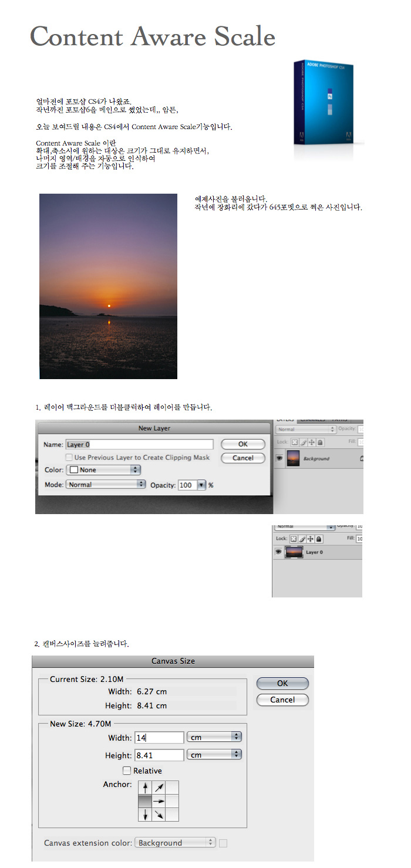Screen dimensions: 411x868
Task: Click lock image pixels brush above Background layer
Action: 303,442
